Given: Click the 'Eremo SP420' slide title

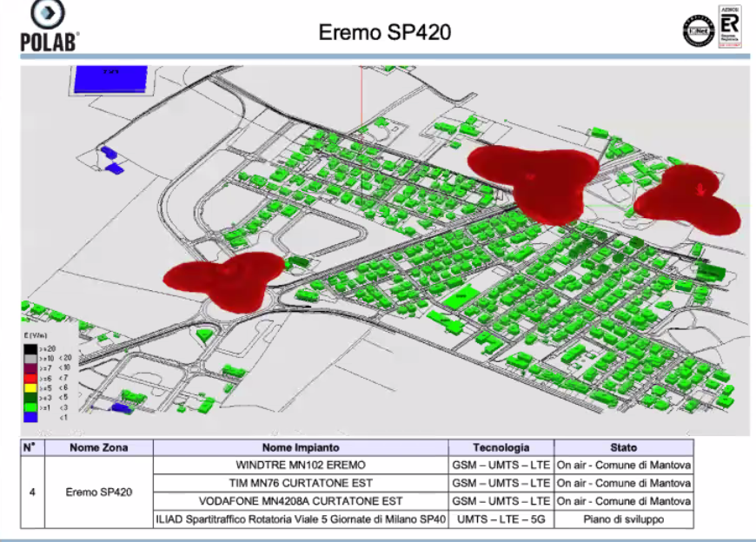Looking at the screenshot, I should (x=385, y=33).
